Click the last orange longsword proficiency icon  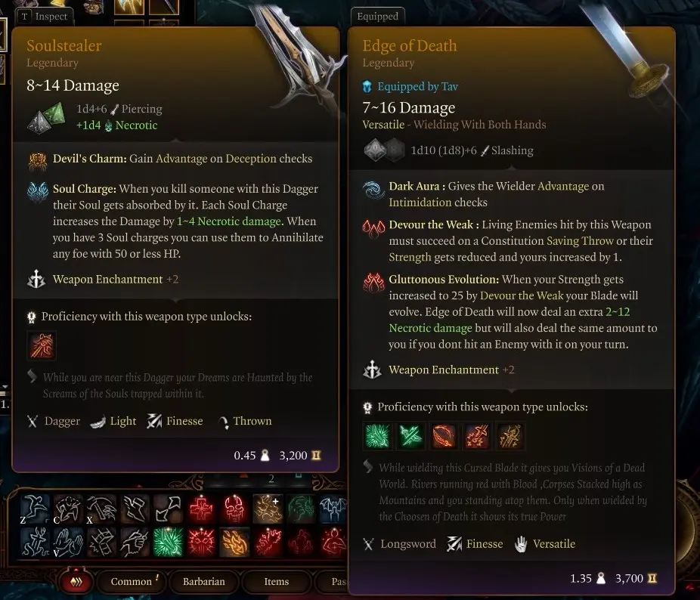tap(510, 436)
